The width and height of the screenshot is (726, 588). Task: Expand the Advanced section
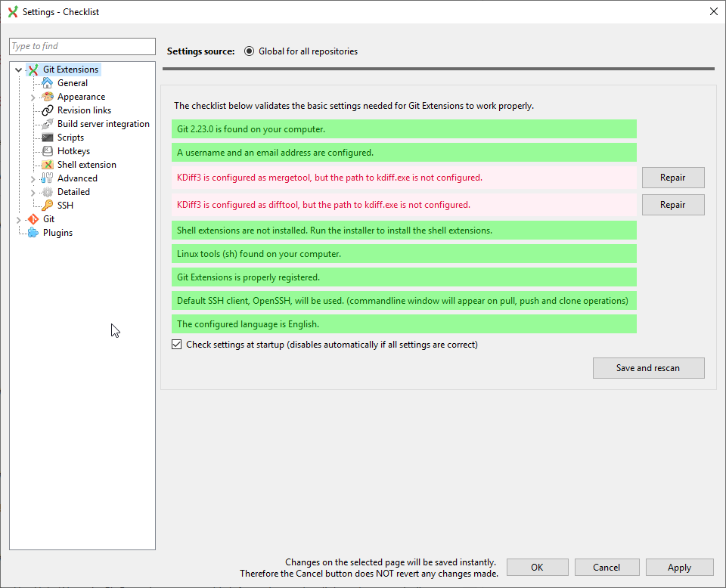[32, 178]
